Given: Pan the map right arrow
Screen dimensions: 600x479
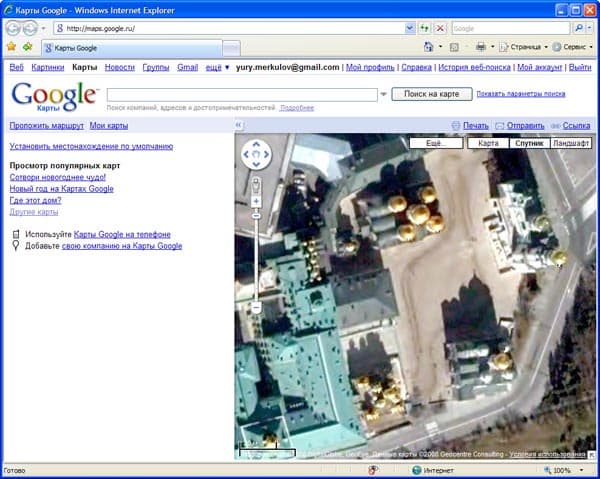Looking at the screenshot, I should point(266,155).
